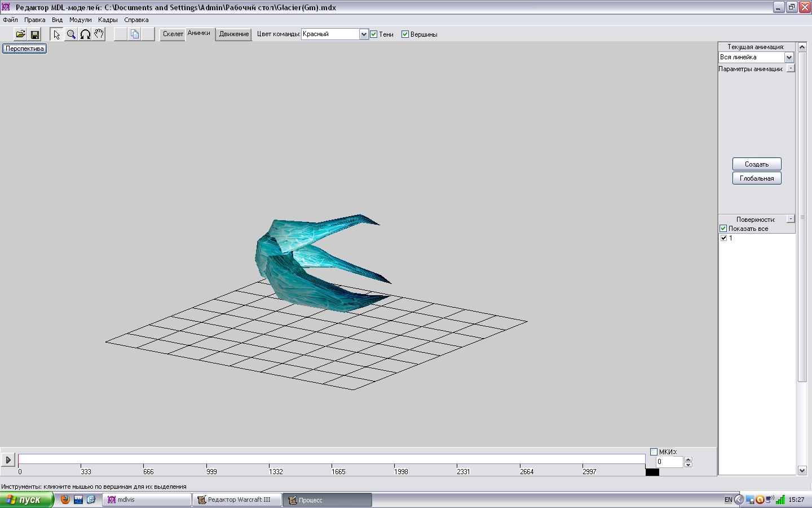This screenshot has height=508, width=812.
Task: Uncheck the Вершины vertices checkbox
Action: tap(405, 34)
